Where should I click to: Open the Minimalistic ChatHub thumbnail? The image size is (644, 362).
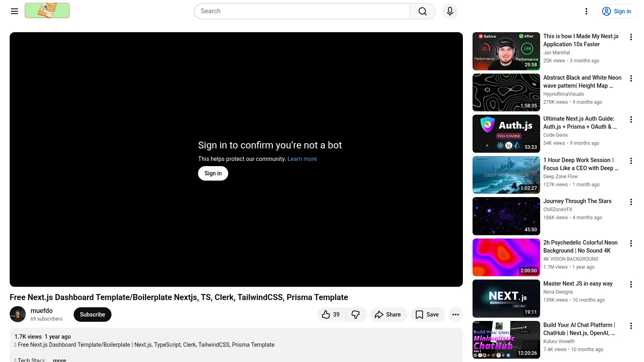click(506, 340)
